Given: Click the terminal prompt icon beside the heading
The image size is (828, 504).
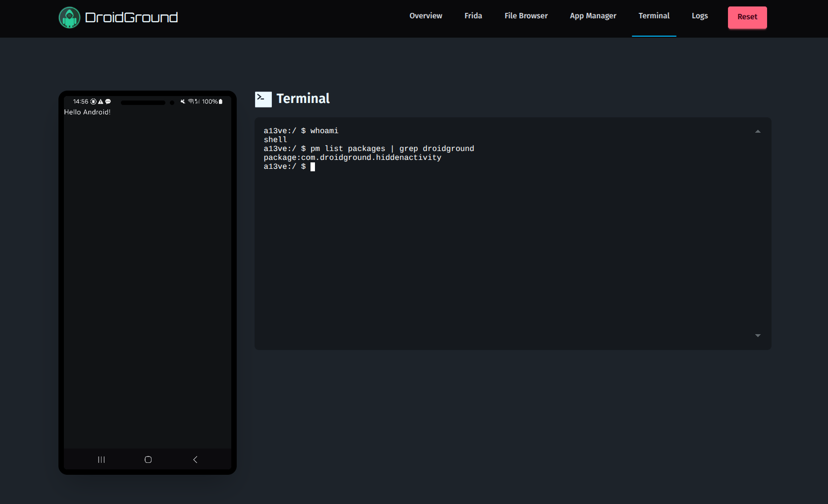Looking at the screenshot, I should (263, 99).
